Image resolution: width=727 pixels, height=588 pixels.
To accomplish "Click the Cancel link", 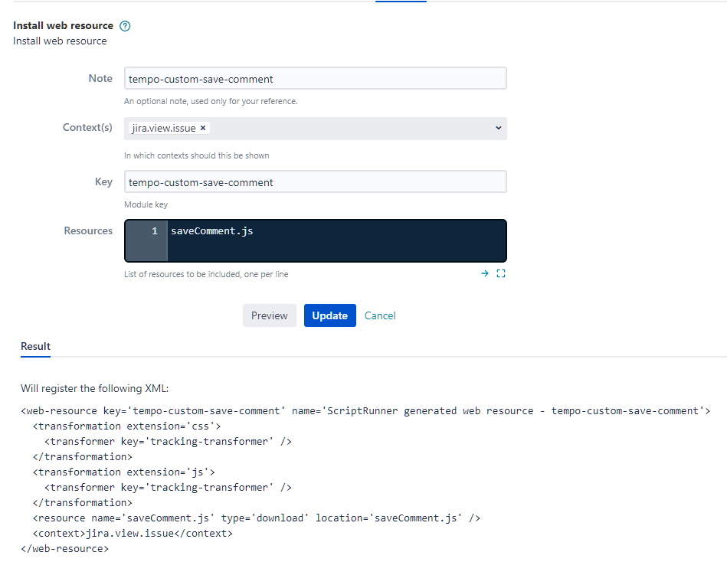I will pos(380,315).
